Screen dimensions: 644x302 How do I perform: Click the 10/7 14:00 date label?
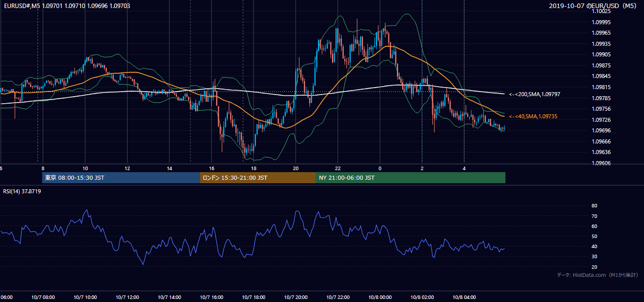(169, 297)
